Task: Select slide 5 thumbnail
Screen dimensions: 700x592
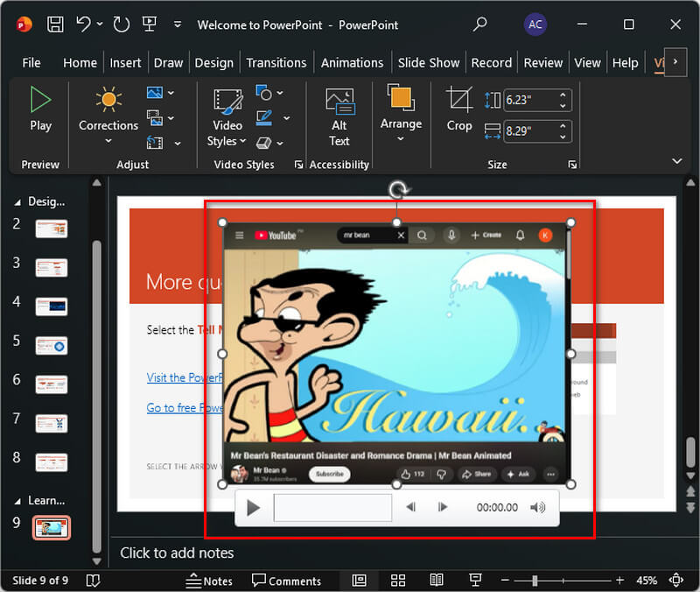Action: point(52,345)
